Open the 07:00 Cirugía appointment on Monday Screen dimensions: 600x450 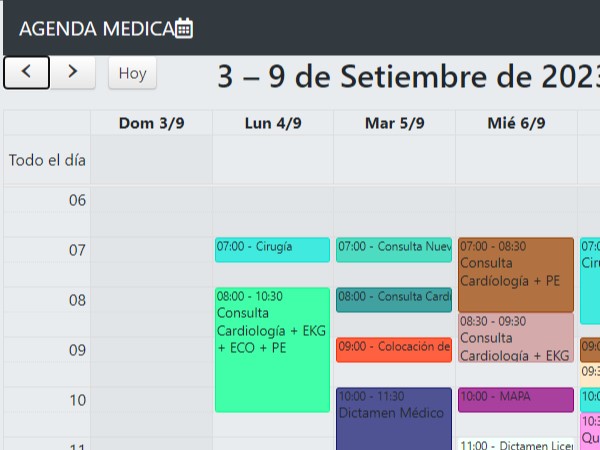click(x=272, y=249)
